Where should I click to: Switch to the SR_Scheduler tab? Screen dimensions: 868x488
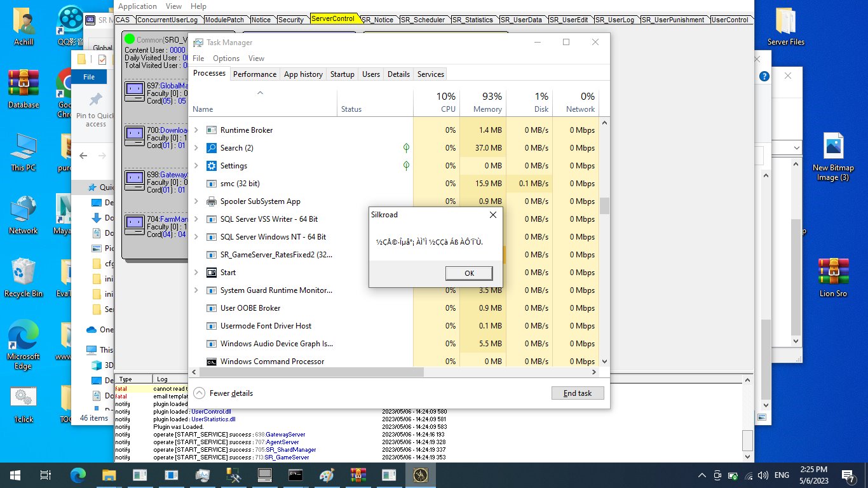(423, 20)
